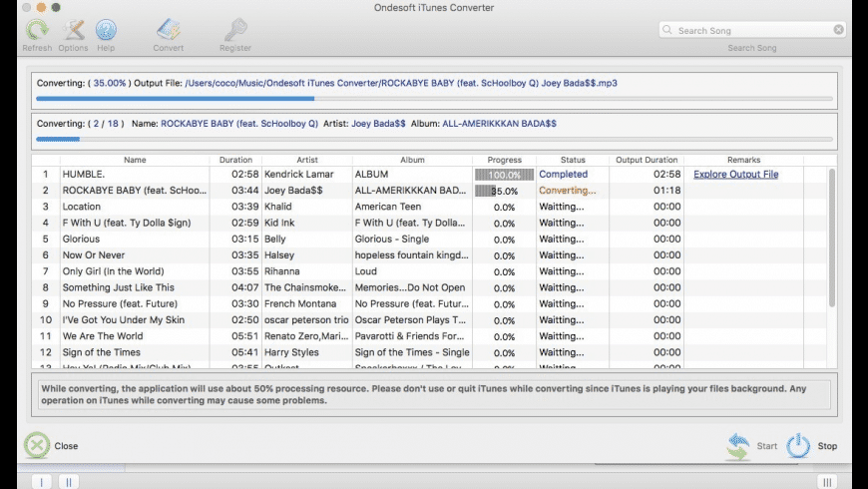Click the Convert toolbar icon
The image size is (868, 489).
169,30
